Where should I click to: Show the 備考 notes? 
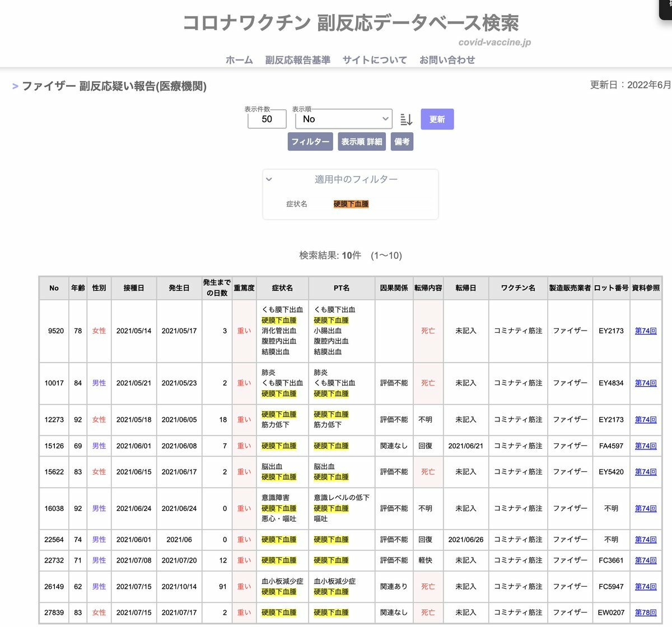pyautogui.click(x=402, y=142)
